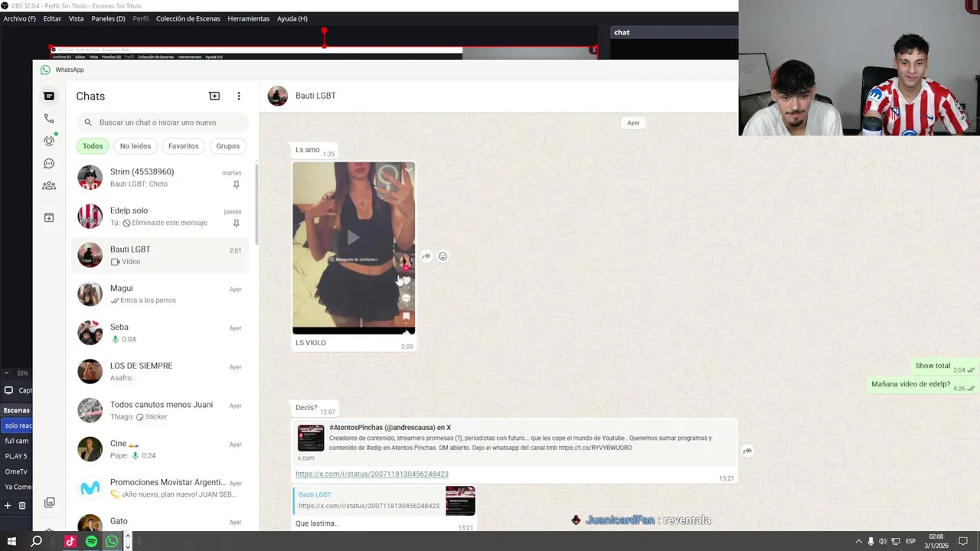Click the pin icon on Edelp solo row
980x551 pixels.
[x=236, y=223]
